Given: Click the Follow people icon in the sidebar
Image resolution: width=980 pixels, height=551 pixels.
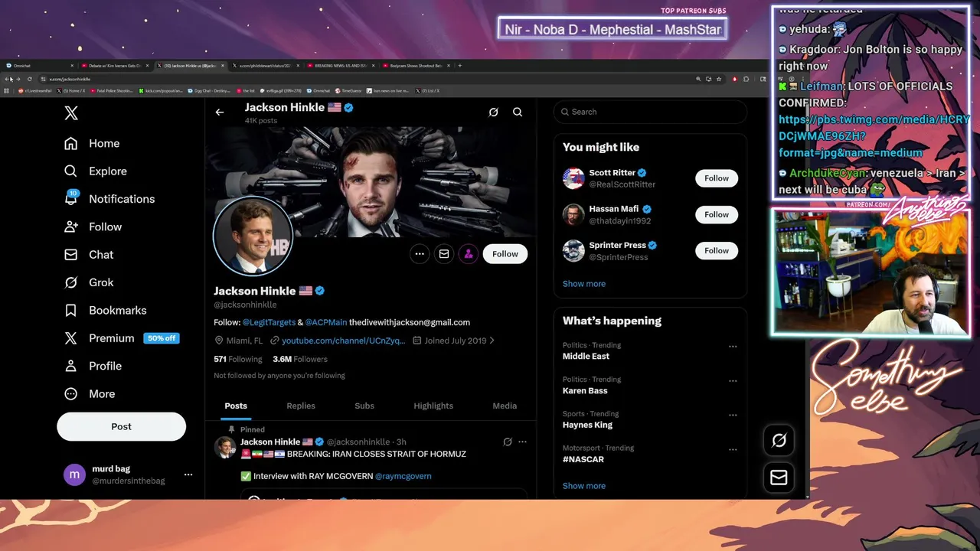Looking at the screenshot, I should pyautogui.click(x=71, y=227).
